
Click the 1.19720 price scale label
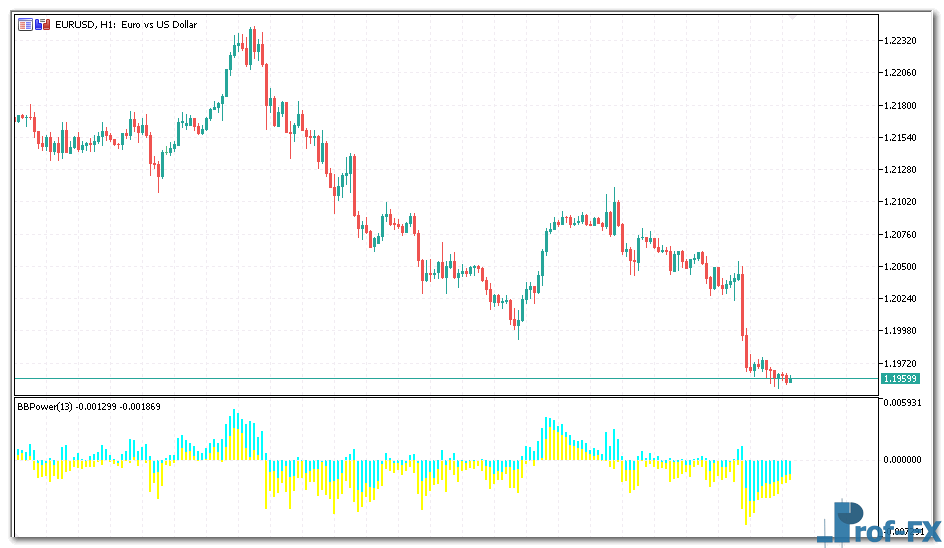(901, 364)
